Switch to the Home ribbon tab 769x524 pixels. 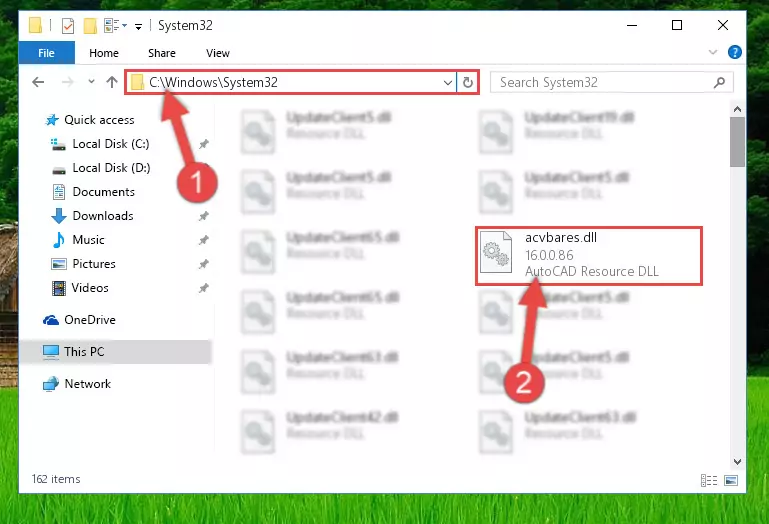point(104,53)
